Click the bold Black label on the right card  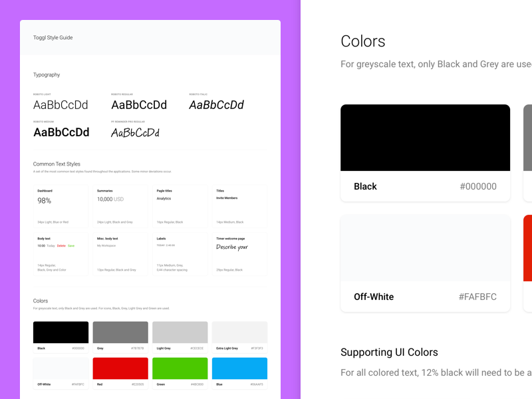[x=365, y=186]
